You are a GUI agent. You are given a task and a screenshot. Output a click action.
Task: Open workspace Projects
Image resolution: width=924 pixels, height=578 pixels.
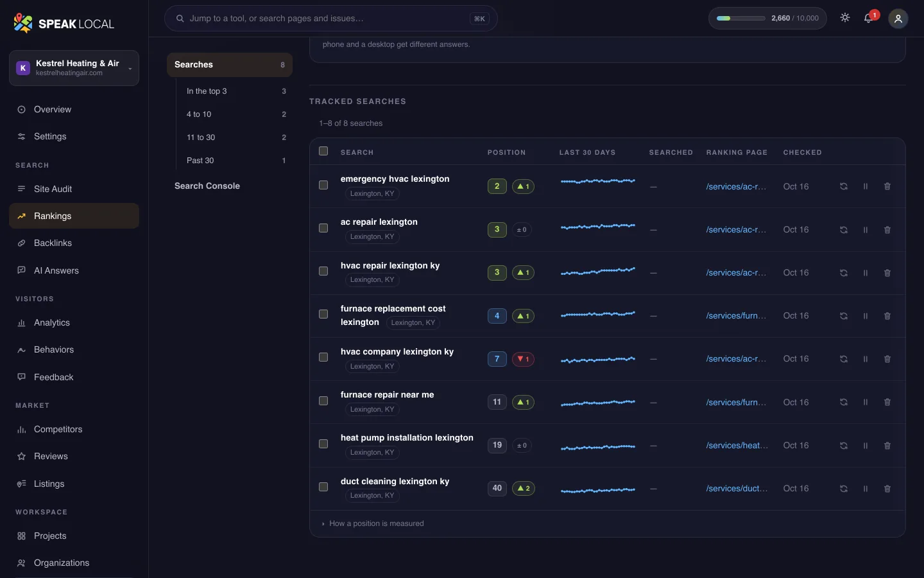coord(74,536)
